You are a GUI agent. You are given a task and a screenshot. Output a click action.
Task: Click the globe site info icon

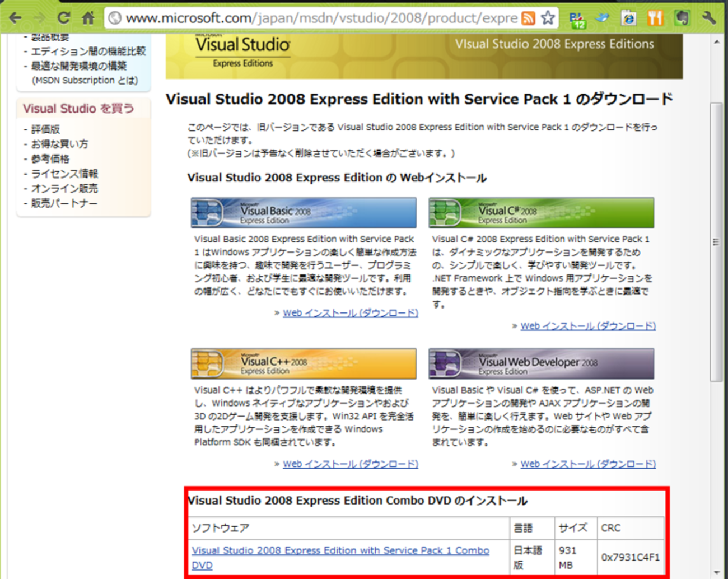(x=115, y=18)
